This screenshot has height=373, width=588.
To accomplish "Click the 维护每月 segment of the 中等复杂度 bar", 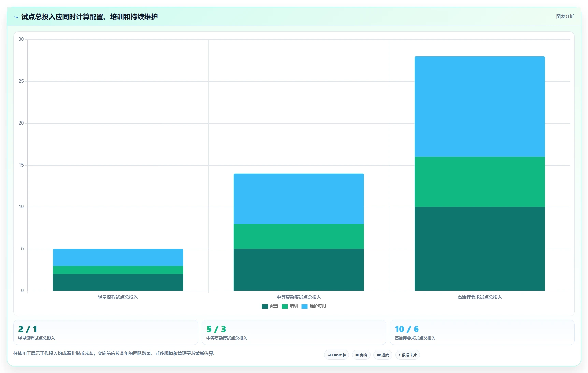I will pyautogui.click(x=299, y=199).
